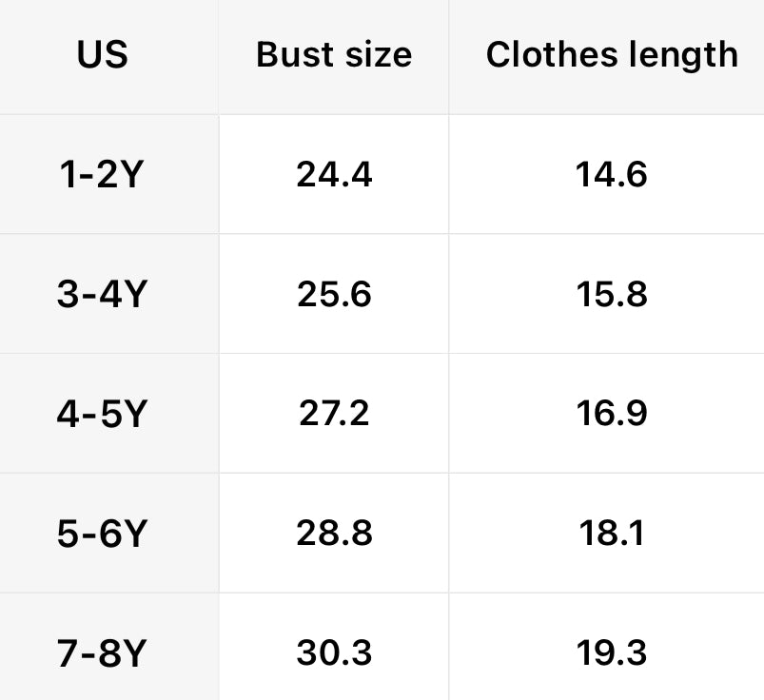Viewport: 764px width, 700px height.
Task: Select the Bust size column header
Action: pos(334,54)
